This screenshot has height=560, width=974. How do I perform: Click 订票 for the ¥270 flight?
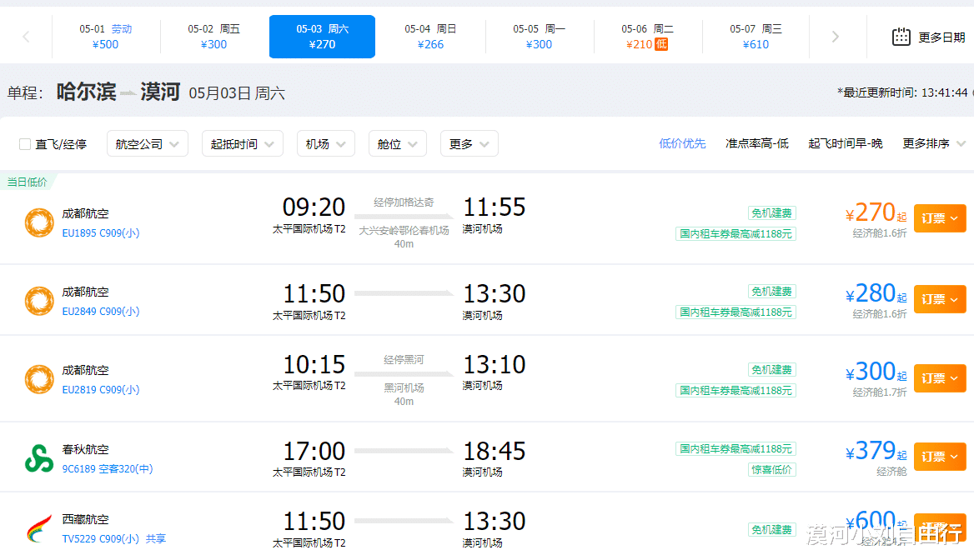[939, 218]
